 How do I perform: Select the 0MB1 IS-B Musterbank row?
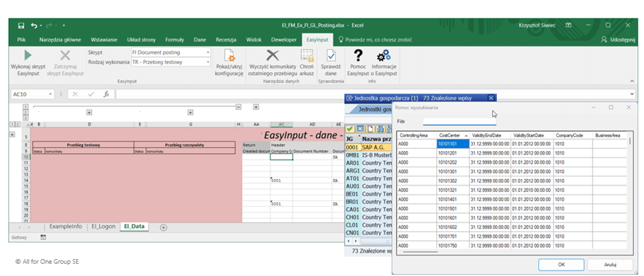point(368,155)
